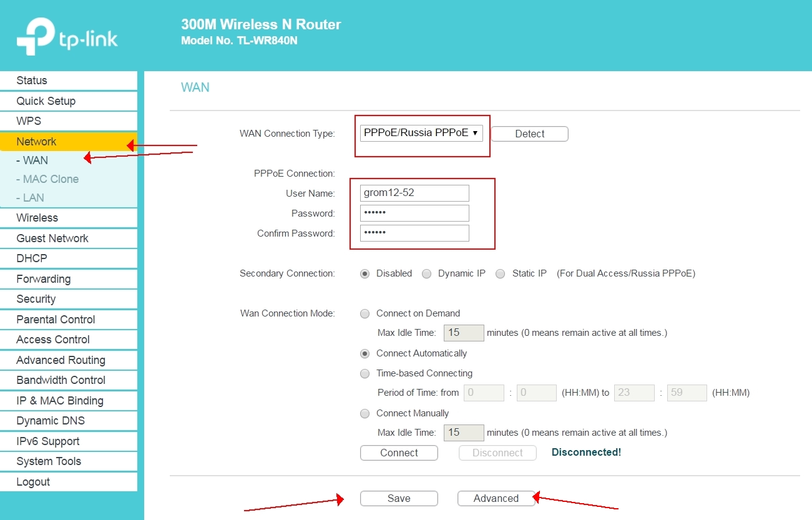Click the Connect button
Viewport: 812px width, 520px height.
click(399, 453)
